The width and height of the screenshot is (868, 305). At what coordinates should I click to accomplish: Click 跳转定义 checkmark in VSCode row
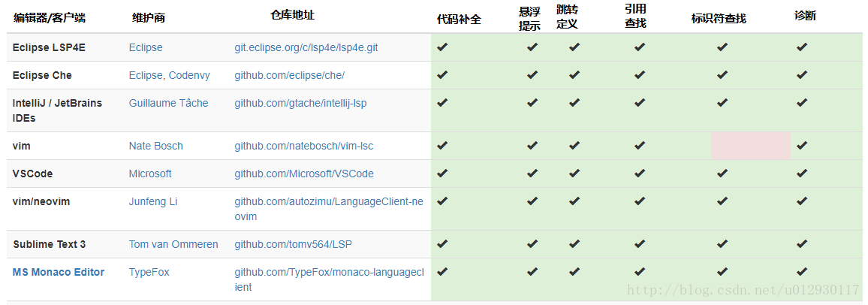pyautogui.click(x=574, y=174)
